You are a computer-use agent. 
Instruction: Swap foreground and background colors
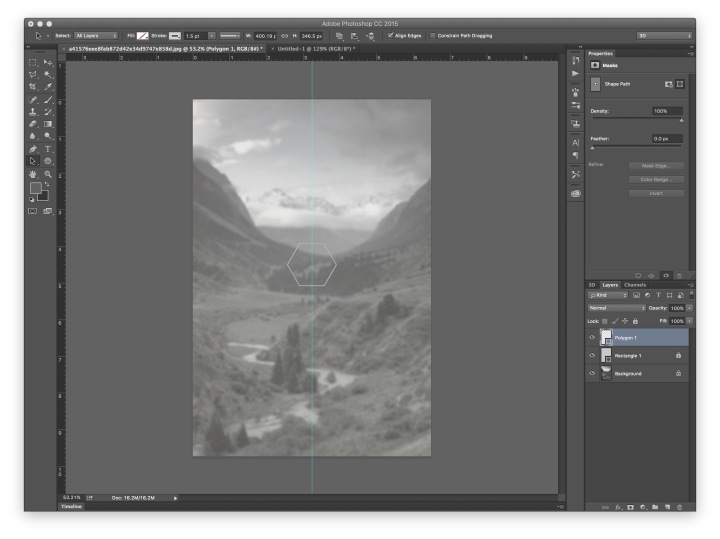47,184
